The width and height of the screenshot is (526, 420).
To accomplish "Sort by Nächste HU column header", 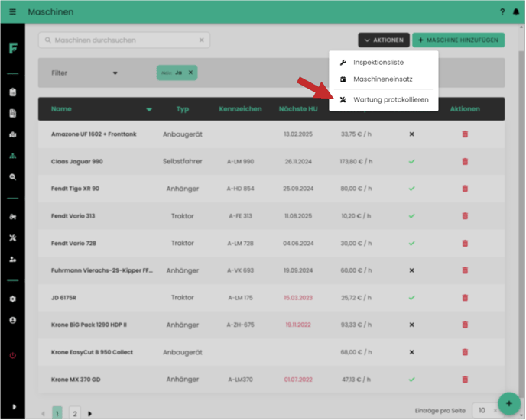I will click(x=298, y=109).
